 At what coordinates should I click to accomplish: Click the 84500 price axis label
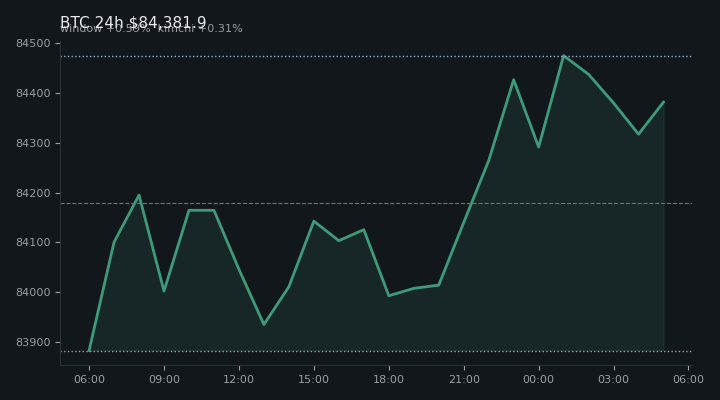(x=33, y=44)
